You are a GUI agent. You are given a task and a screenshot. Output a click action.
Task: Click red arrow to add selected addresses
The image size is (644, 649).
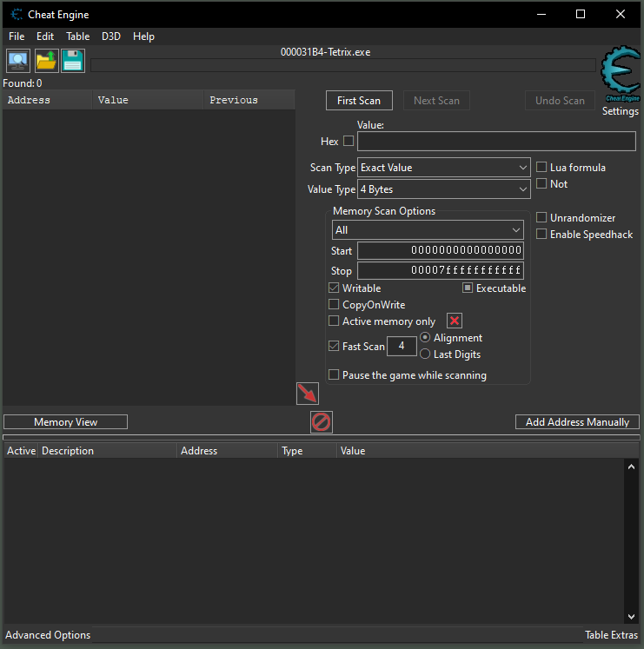click(x=308, y=394)
